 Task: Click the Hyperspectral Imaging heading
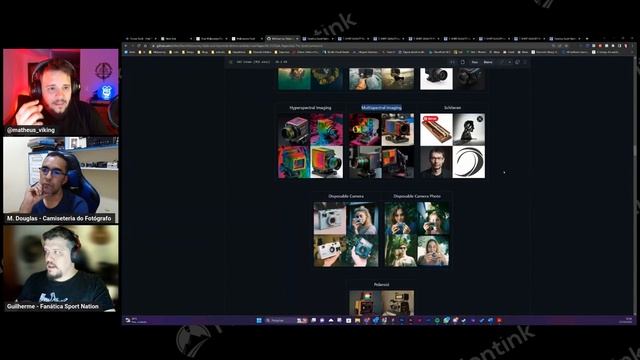click(310, 108)
